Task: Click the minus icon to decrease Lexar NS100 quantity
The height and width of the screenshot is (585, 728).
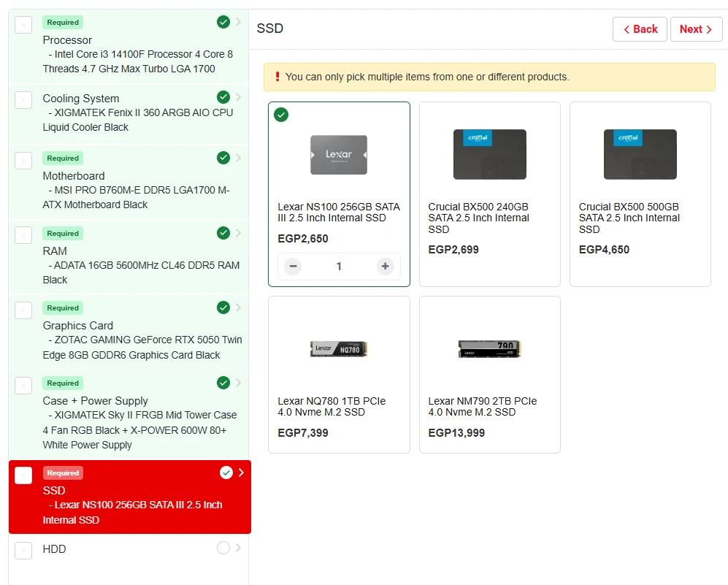Action: click(294, 267)
